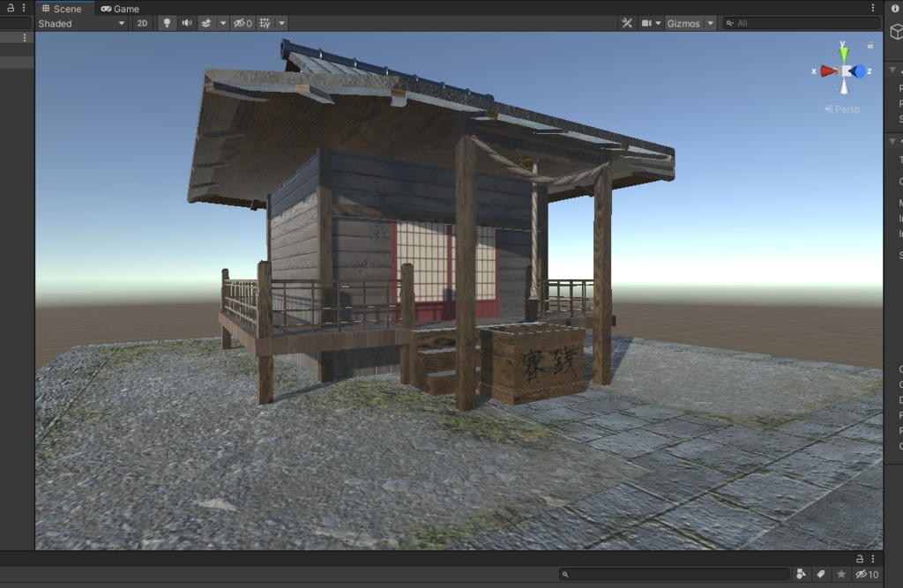The height and width of the screenshot is (588, 903).
Task: Click the Gizmos toolbar button
Action: click(685, 23)
